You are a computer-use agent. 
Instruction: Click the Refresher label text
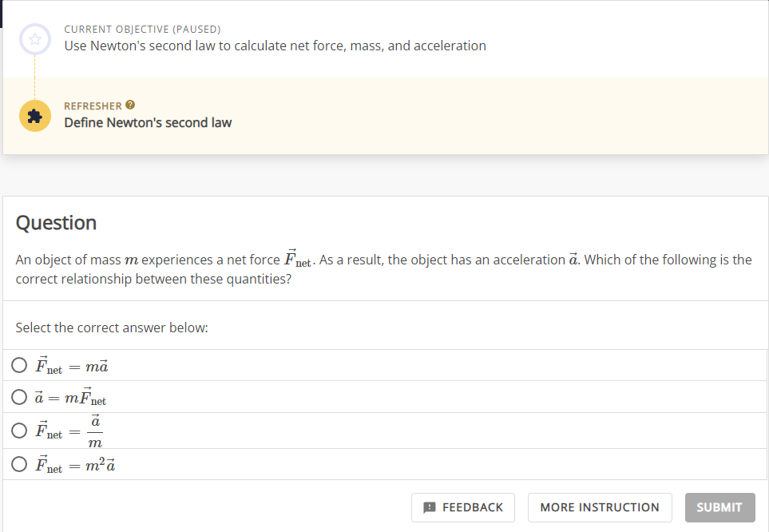(x=93, y=106)
